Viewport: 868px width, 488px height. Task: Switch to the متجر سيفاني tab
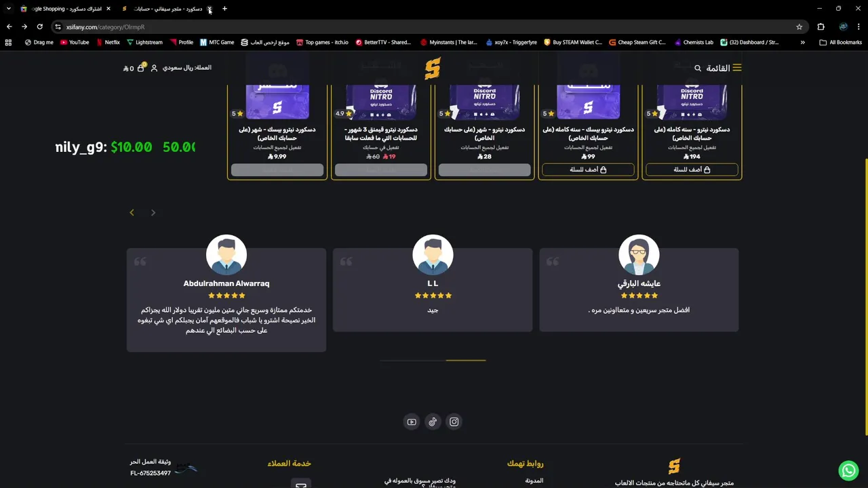tap(167, 9)
